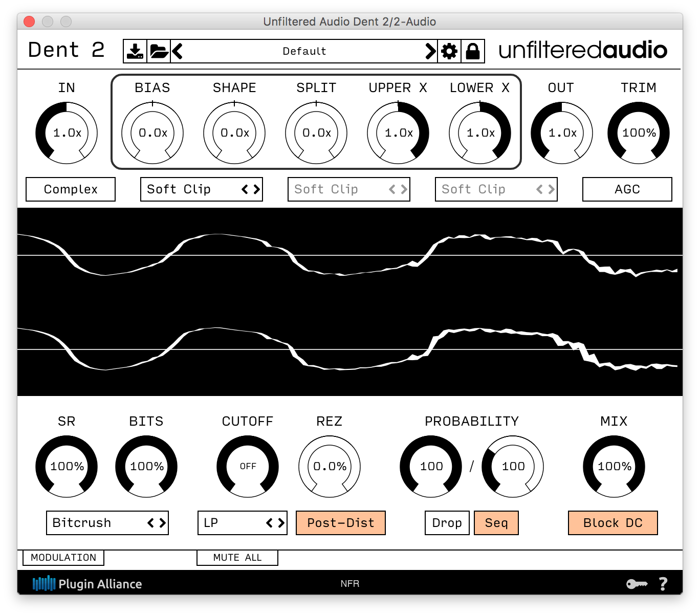Open the Default preset name field
Viewport: 700px width, 616px height.
click(304, 51)
